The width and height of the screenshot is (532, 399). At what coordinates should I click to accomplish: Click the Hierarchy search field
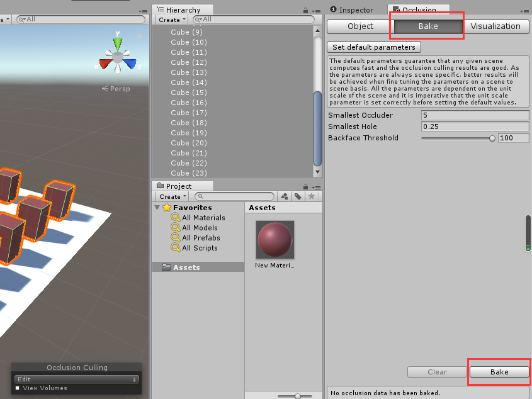[x=254, y=20]
